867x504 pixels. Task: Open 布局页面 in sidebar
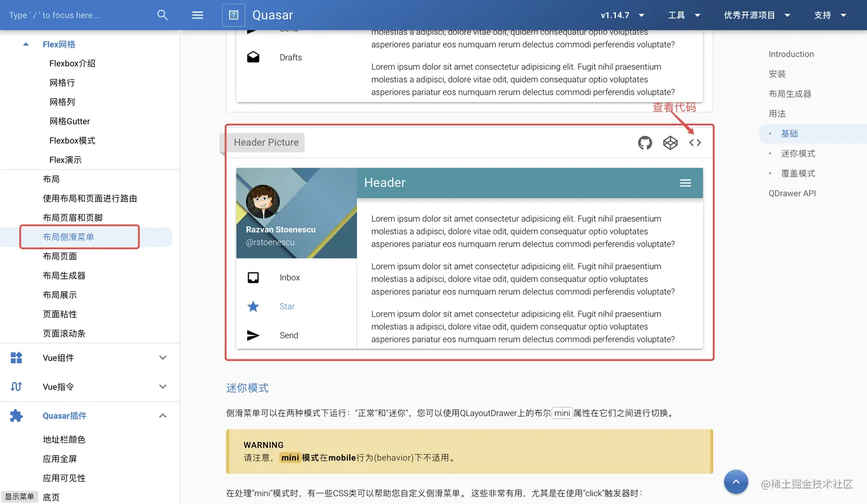pos(60,256)
